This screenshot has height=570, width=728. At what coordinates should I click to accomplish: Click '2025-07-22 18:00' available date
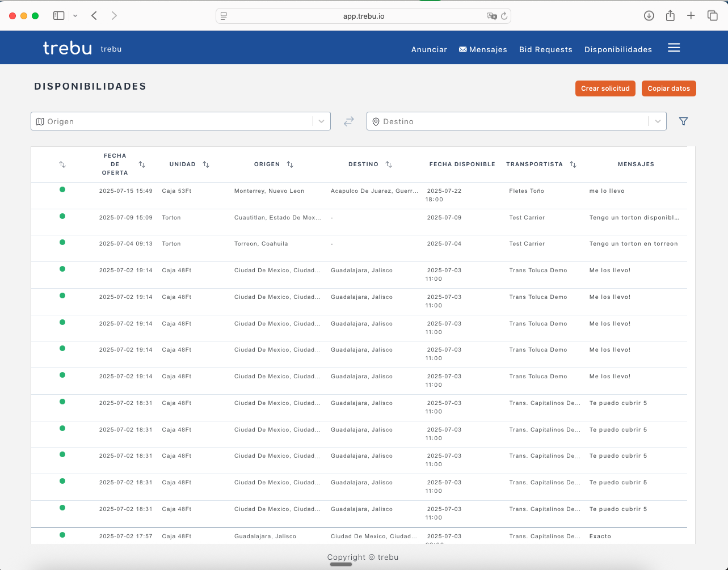pos(444,195)
